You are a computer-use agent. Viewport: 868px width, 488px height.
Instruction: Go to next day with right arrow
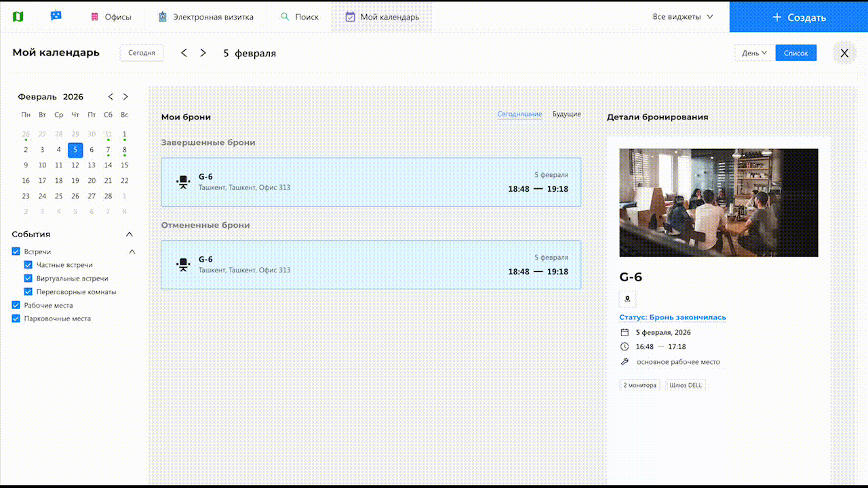tap(203, 53)
